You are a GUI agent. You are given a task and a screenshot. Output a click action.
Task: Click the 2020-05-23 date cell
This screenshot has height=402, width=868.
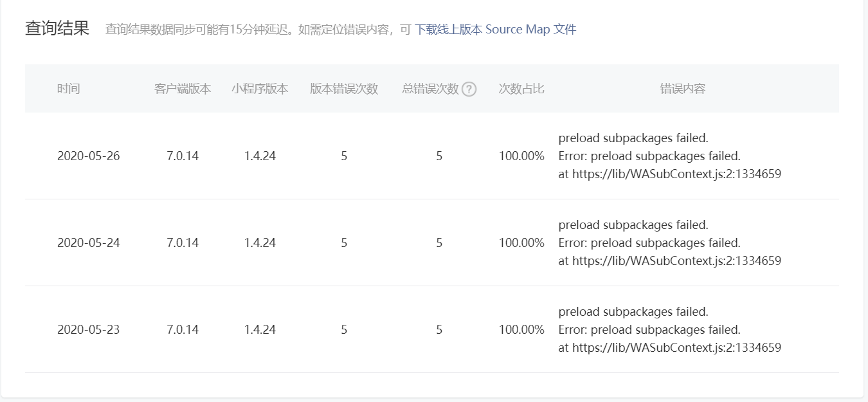tap(89, 330)
